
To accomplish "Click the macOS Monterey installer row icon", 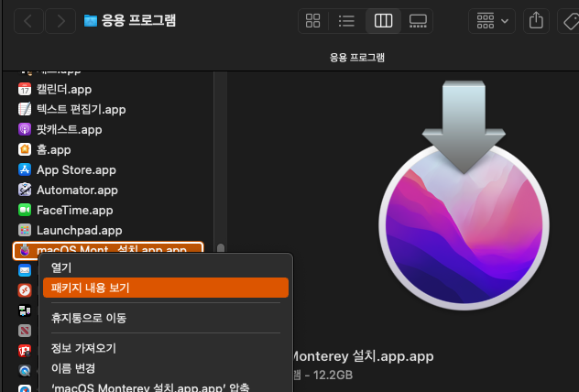I will [x=25, y=250].
